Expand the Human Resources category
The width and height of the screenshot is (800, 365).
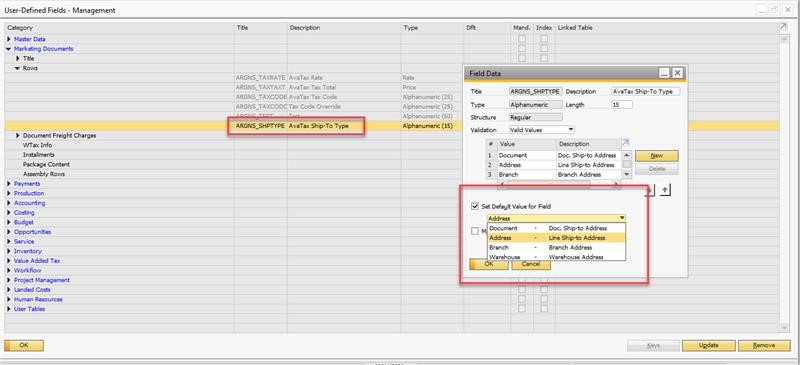(x=9, y=300)
